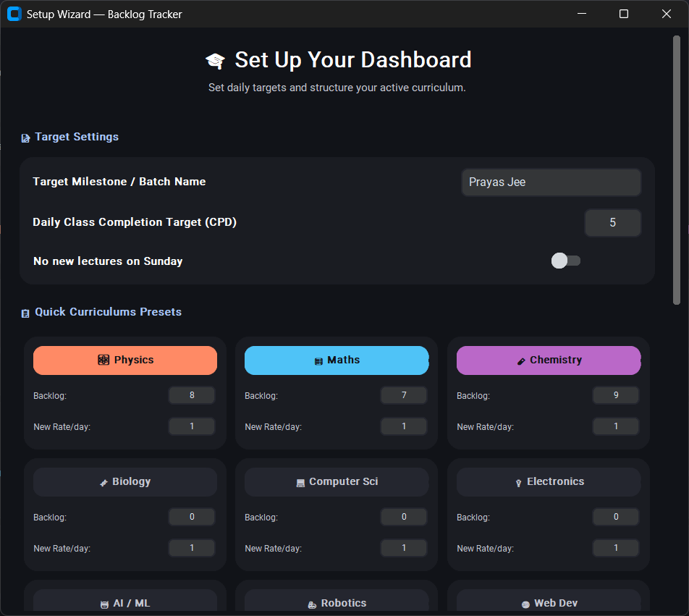The width and height of the screenshot is (689, 616).
Task: Enable the Computer Sci preset
Action: [337, 482]
